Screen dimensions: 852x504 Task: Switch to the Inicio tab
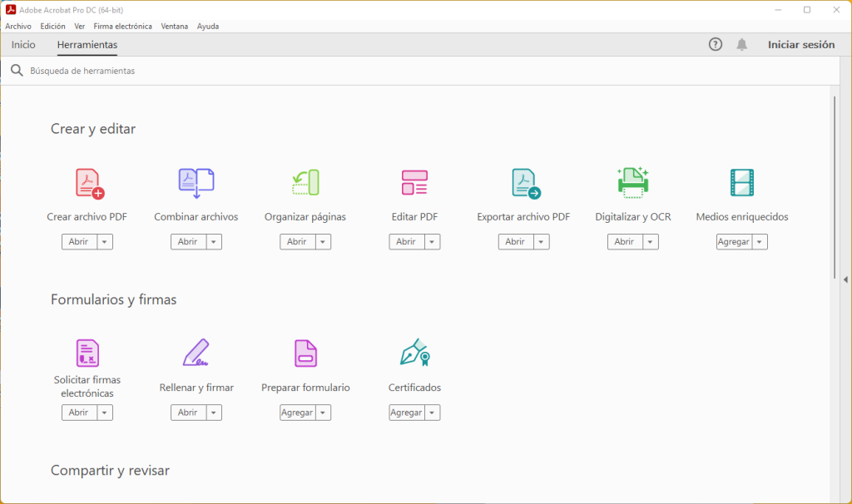23,45
